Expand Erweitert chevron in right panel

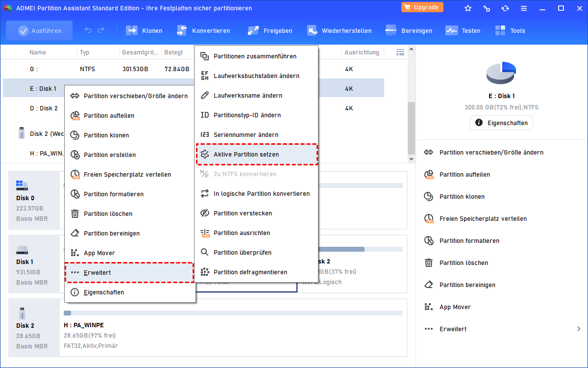pos(579,329)
